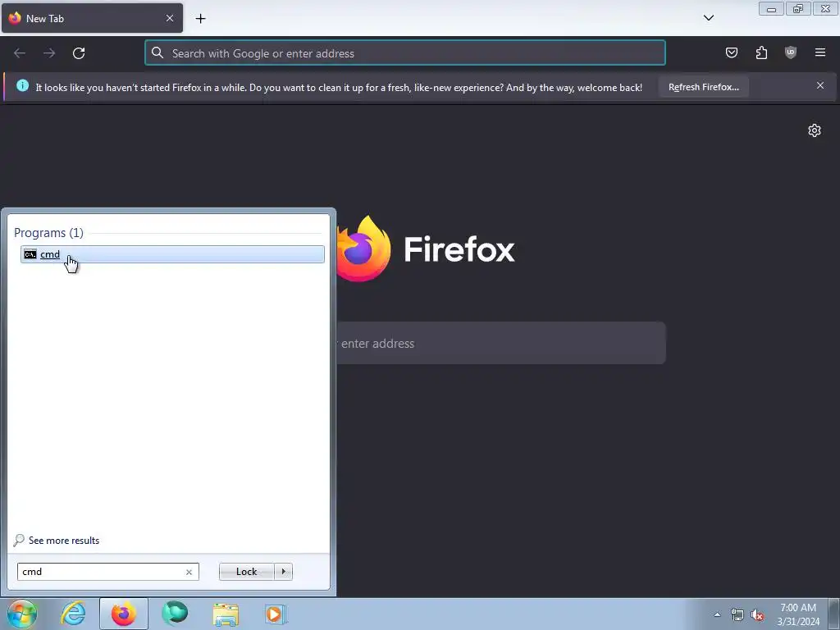Clear the cmd search text

tap(189, 572)
